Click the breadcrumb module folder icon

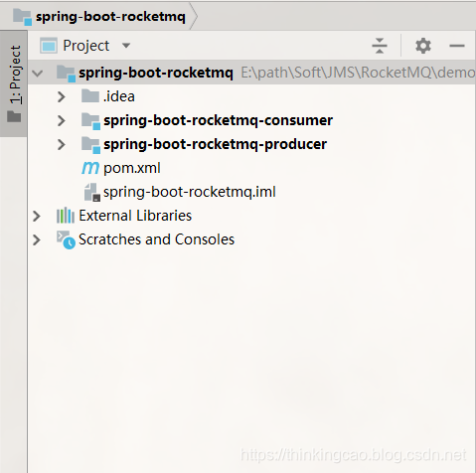coord(22,17)
